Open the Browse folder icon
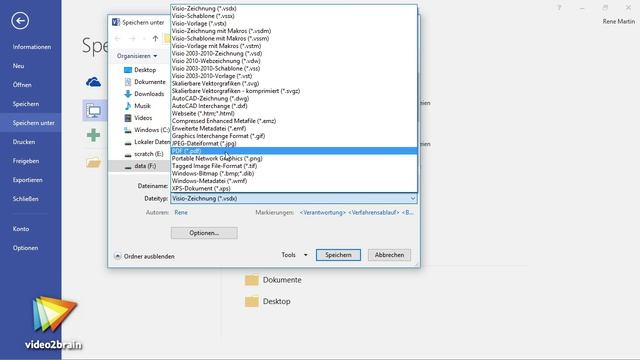Viewport: 640px width, 360px height. pos(93,163)
